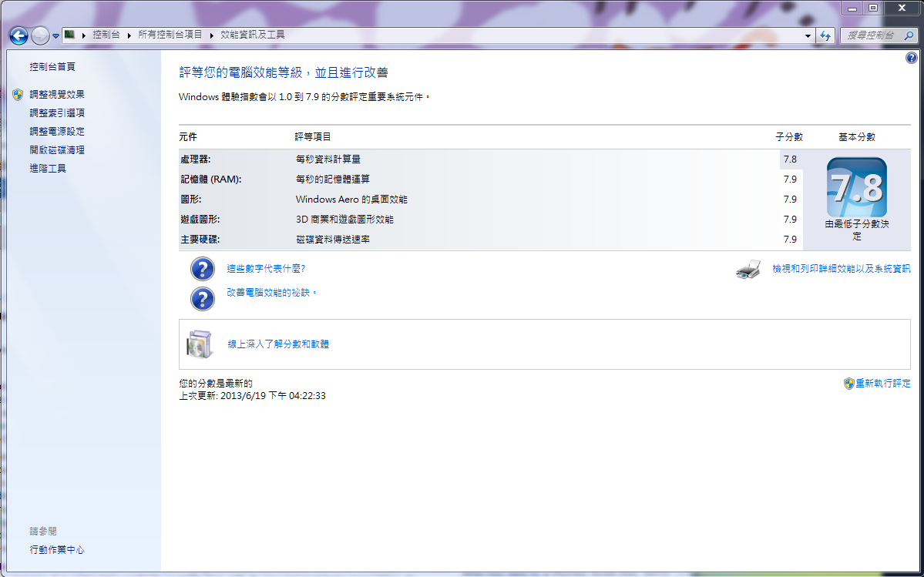Click 每秒資料計算量 description
924x577 pixels.
point(328,159)
